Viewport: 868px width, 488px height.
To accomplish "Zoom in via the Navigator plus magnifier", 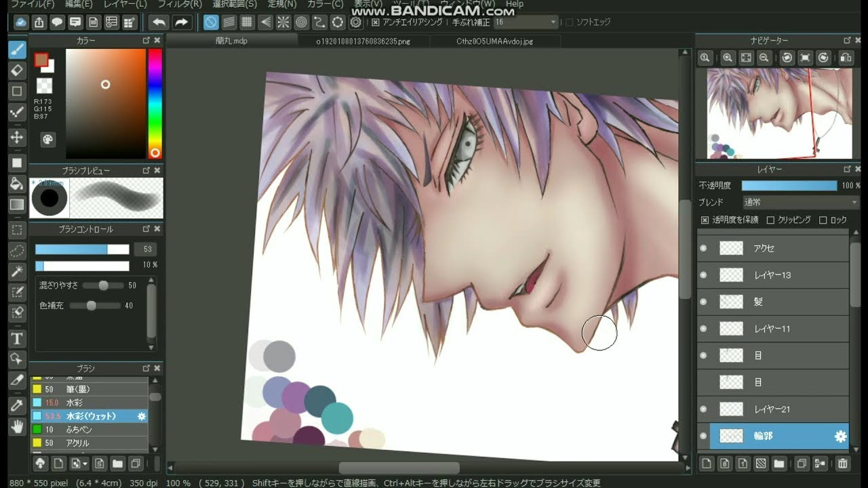I will click(x=728, y=58).
